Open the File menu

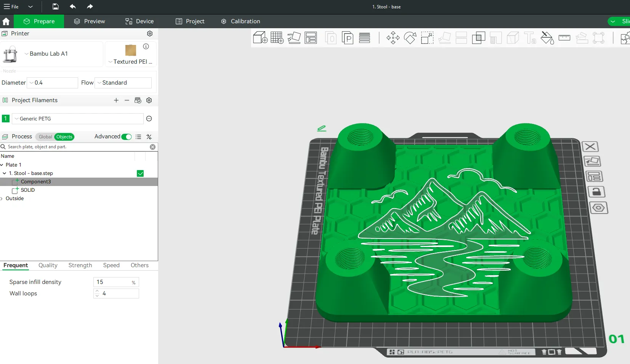click(x=12, y=6)
